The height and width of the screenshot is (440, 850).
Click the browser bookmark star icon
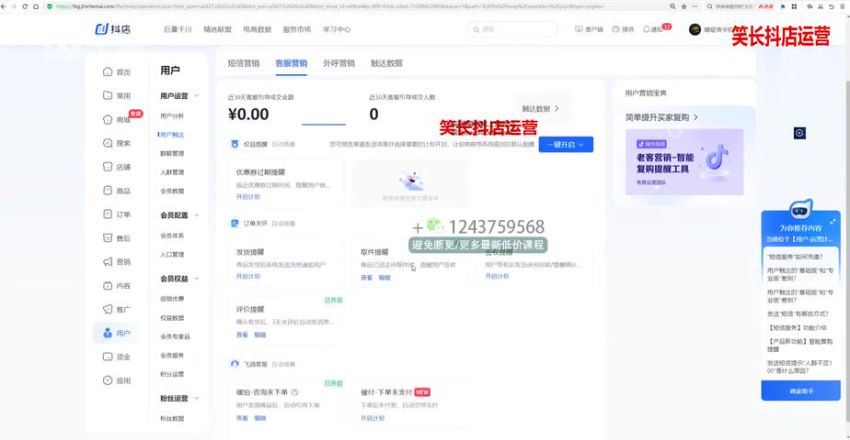pyautogui.click(x=684, y=6)
